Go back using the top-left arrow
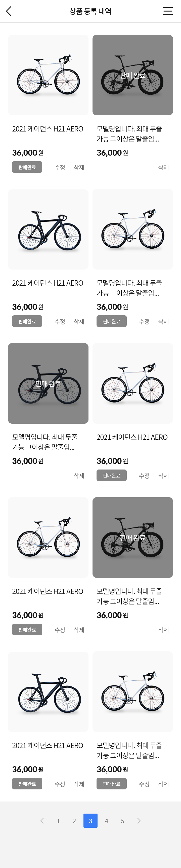The image size is (181, 868). [x=9, y=11]
